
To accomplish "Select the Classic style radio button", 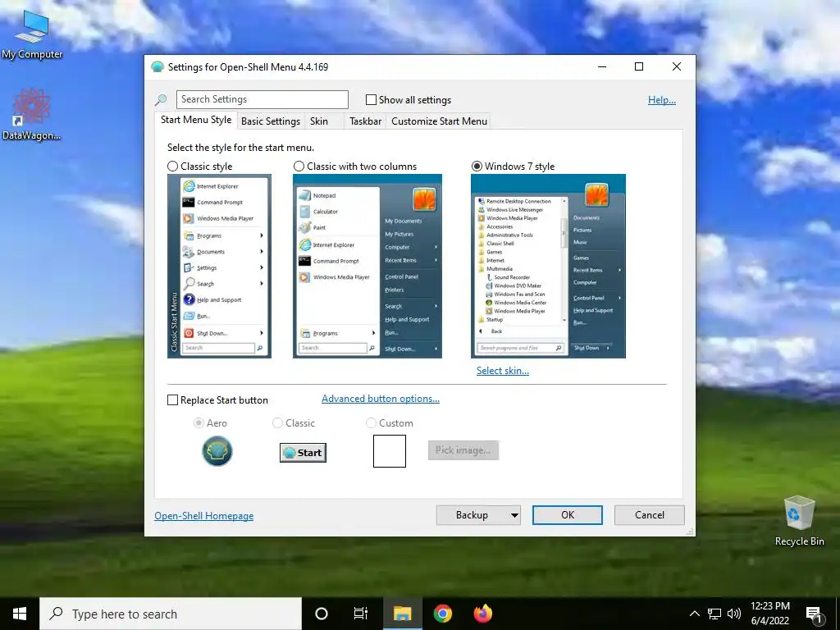I will click(172, 167).
